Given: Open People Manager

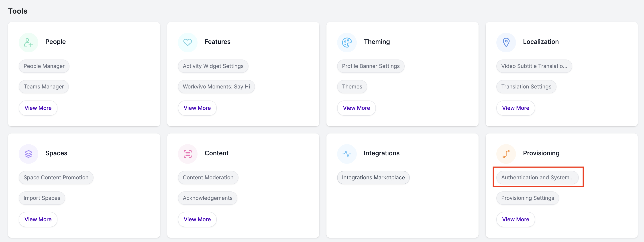Looking at the screenshot, I should tap(44, 66).
